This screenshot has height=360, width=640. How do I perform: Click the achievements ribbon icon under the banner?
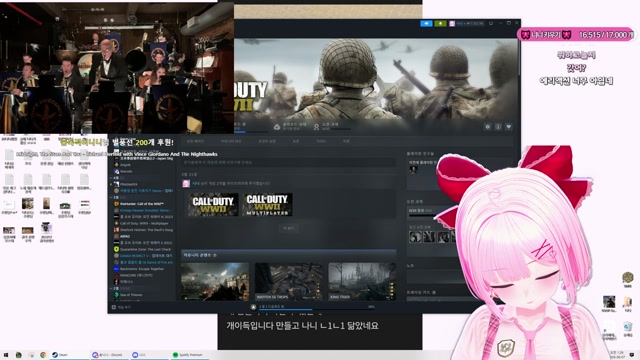point(316,127)
